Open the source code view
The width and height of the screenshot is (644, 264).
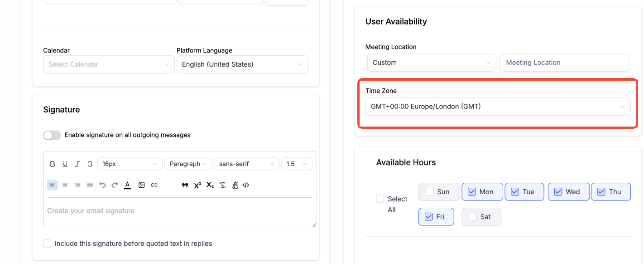(246, 185)
